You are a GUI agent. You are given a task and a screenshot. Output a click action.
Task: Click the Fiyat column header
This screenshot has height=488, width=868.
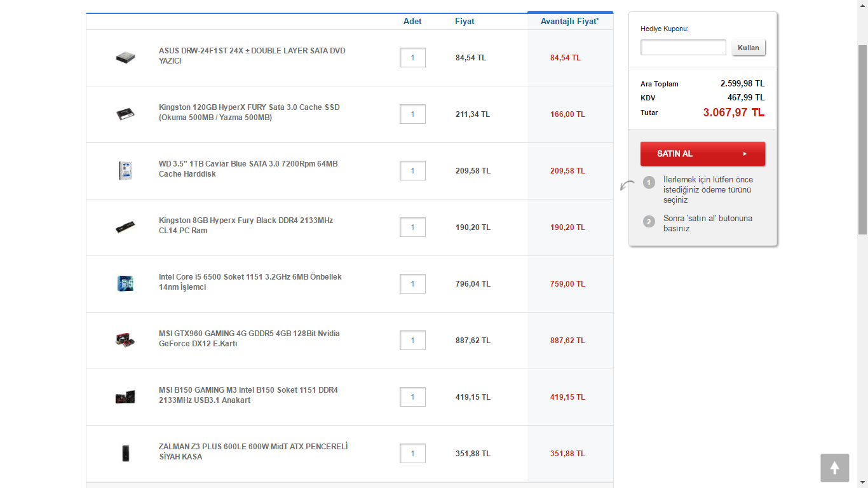(465, 22)
